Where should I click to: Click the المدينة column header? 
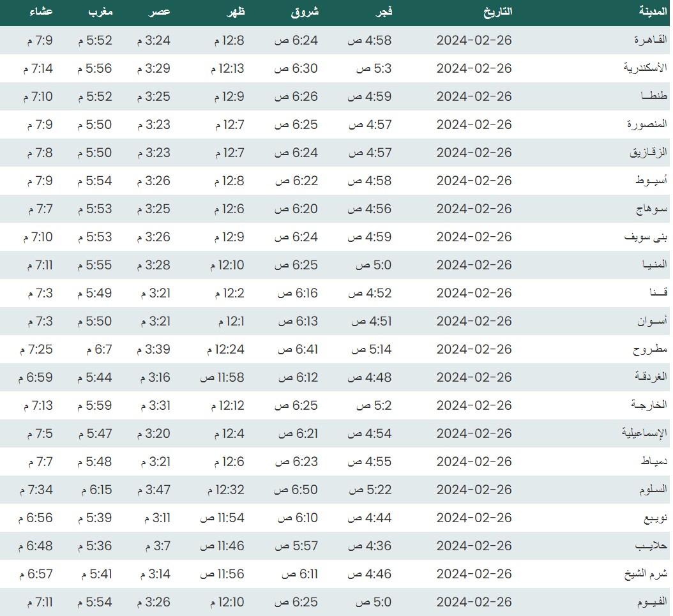[x=653, y=12]
